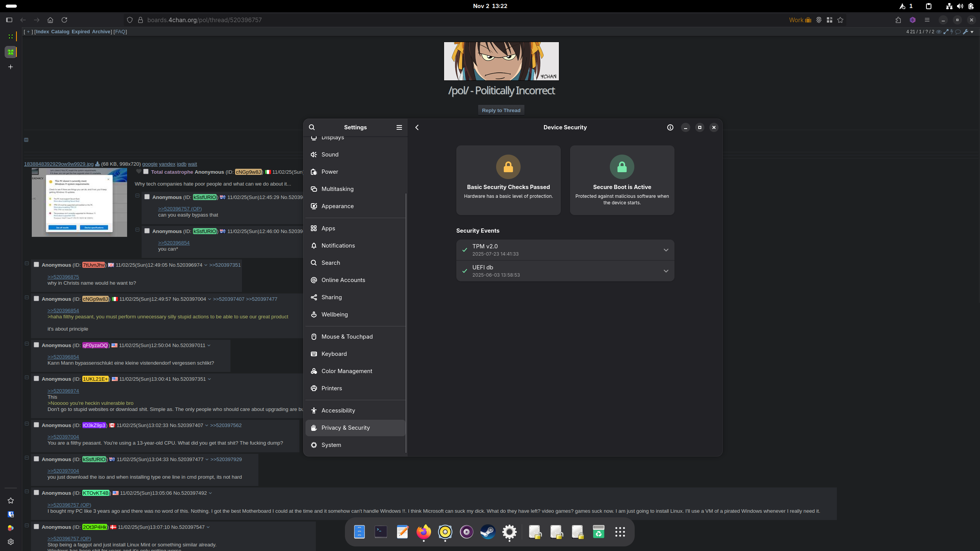Screen dimensions: 980x551
Task: Expand the UEFI db security event
Action: tap(666, 271)
